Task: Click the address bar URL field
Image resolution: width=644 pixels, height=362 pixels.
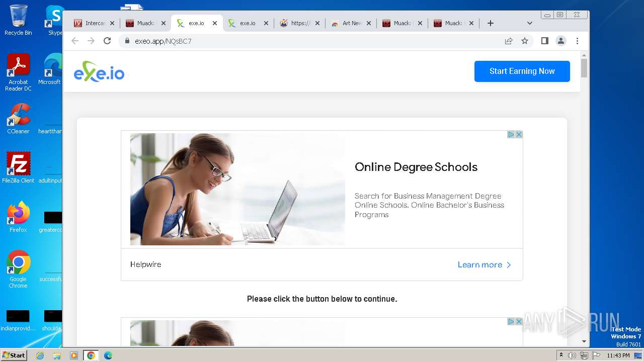Action: [x=312, y=41]
